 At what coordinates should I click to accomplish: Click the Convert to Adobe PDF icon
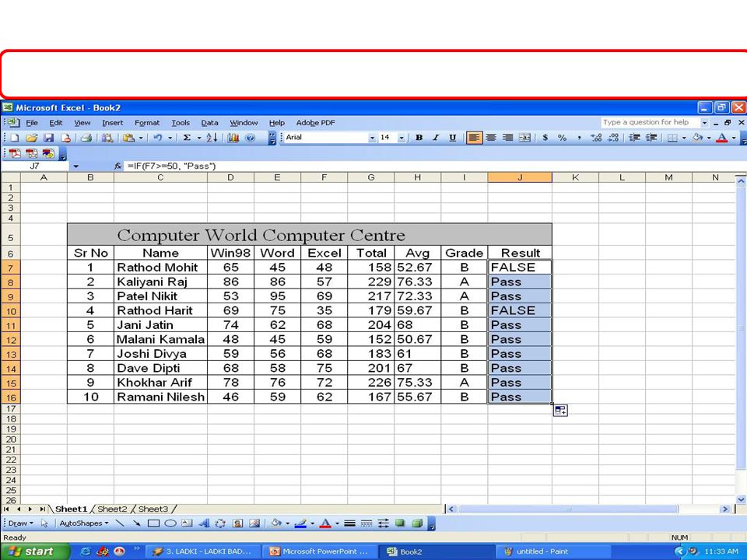click(14, 153)
